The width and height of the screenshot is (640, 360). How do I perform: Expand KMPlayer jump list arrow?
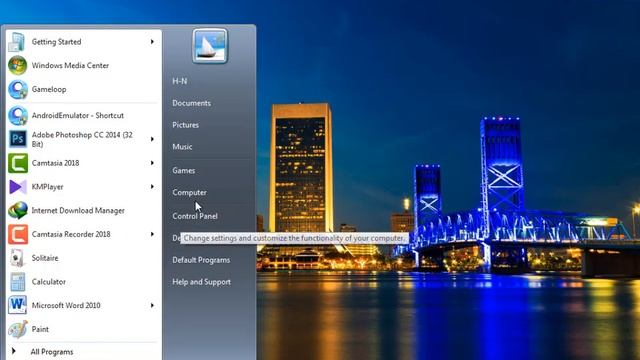click(152, 187)
